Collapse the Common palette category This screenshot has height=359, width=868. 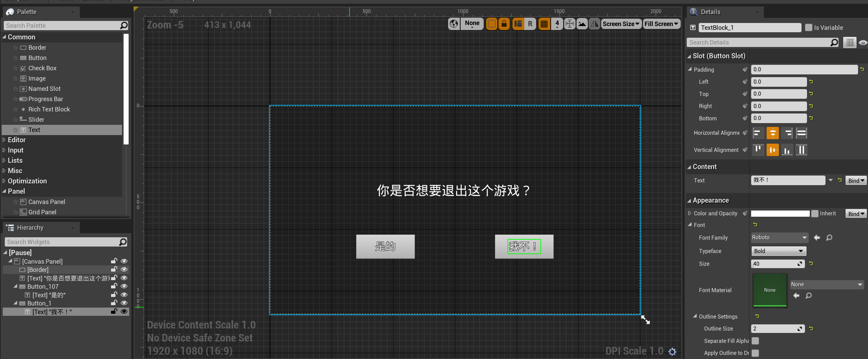tap(4, 37)
